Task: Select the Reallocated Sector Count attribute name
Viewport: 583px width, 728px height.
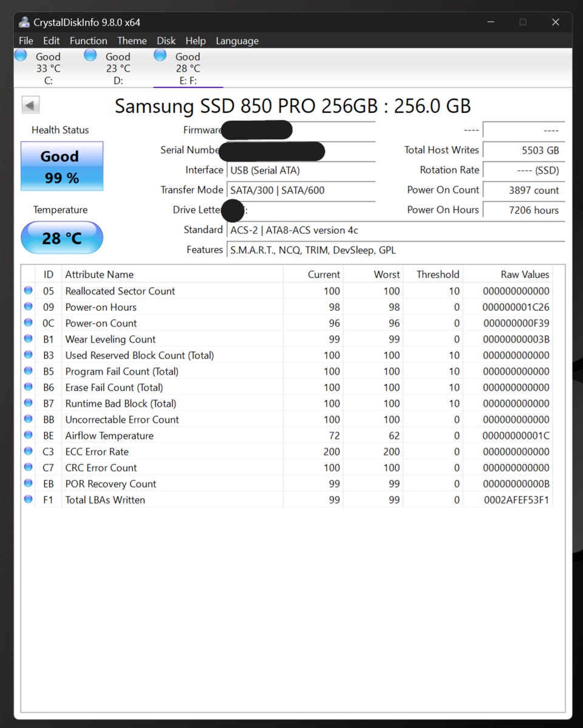Action: coord(120,291)
